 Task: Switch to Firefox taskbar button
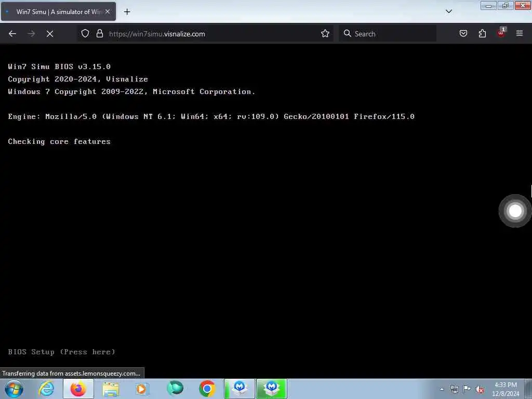pyautogui.click(x=78, y=389)
